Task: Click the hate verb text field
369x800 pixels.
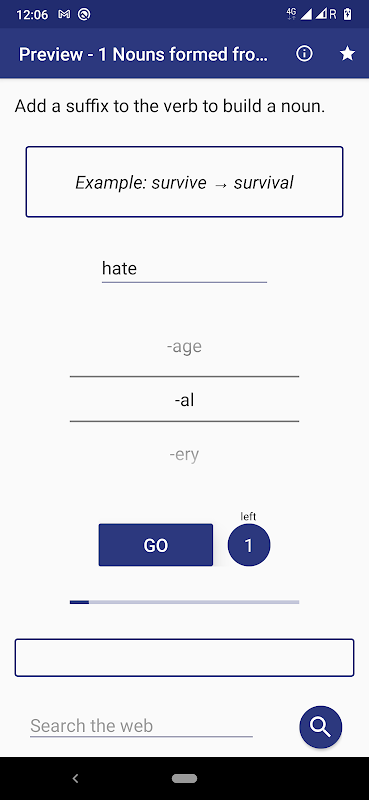Action: (184, 268)
